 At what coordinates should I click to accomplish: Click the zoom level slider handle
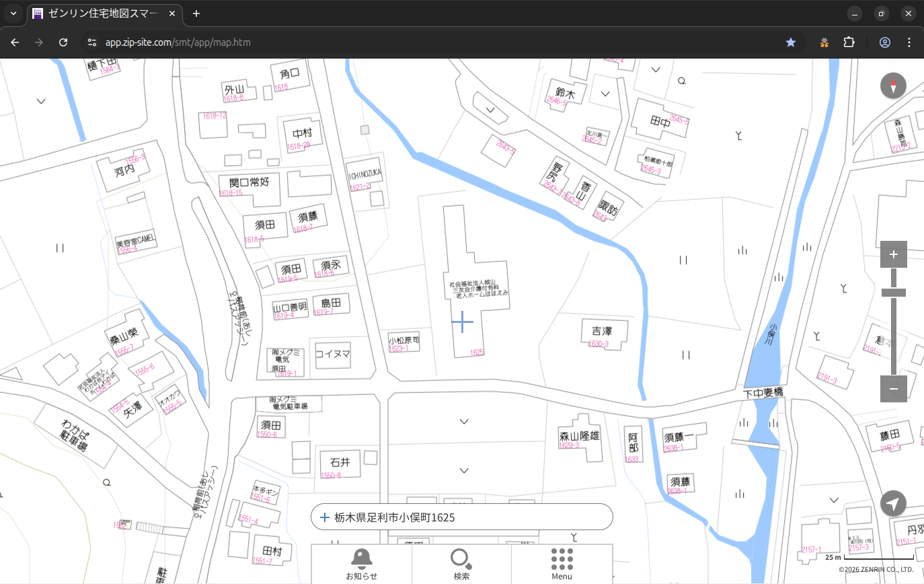pos(893,293)
